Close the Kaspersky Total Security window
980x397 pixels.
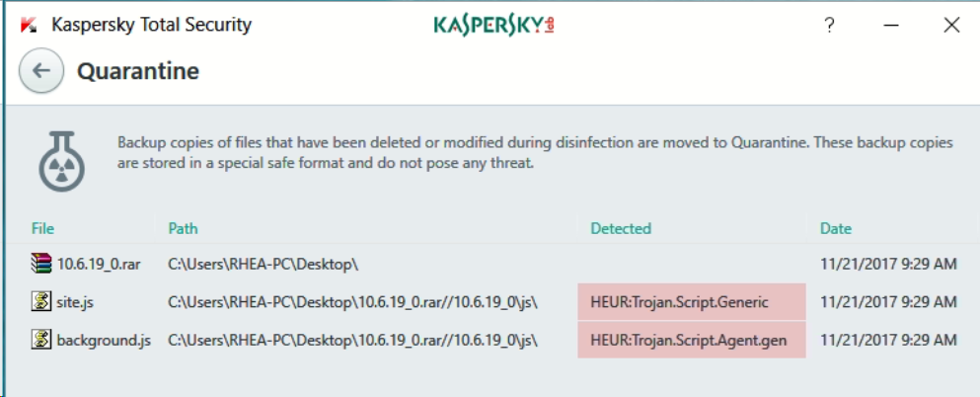(x=951, y=26)
